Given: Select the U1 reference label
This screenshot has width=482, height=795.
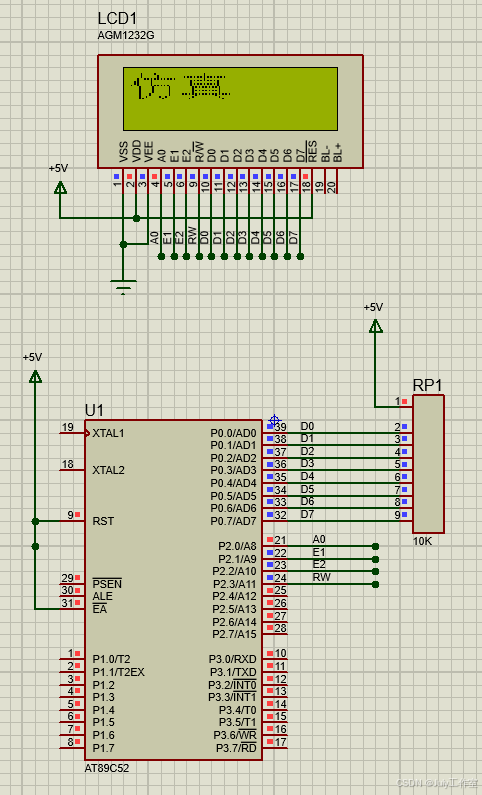Looking at the screenshot, I should tap(94, 410).
